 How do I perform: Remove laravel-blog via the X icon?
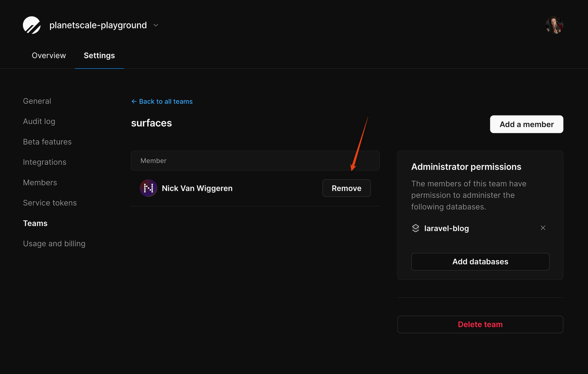(543, 228)
